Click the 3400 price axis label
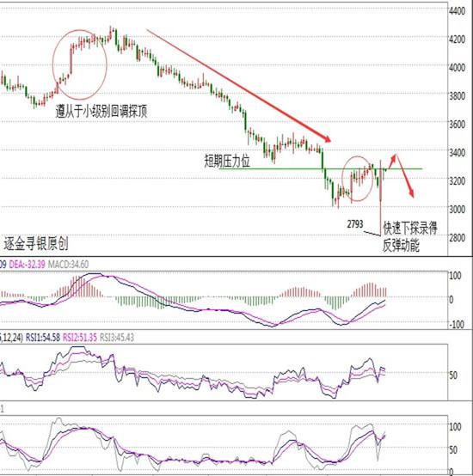Image resolution: width=473 pixels, height=476 pixels. 458,152
